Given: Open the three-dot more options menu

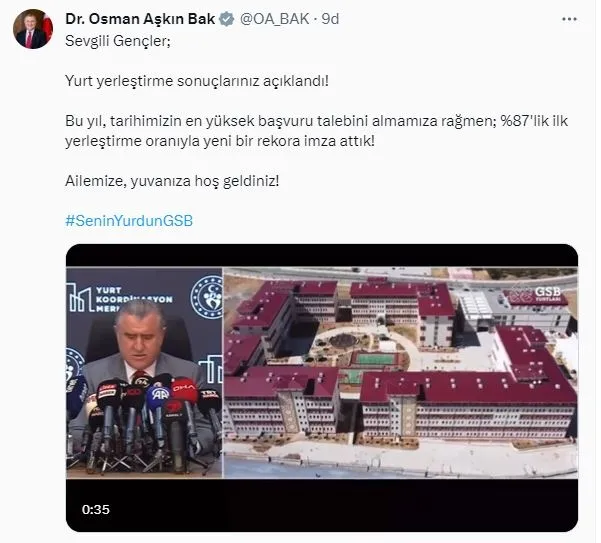Looking at the screenshot, I should click(569, 19).
